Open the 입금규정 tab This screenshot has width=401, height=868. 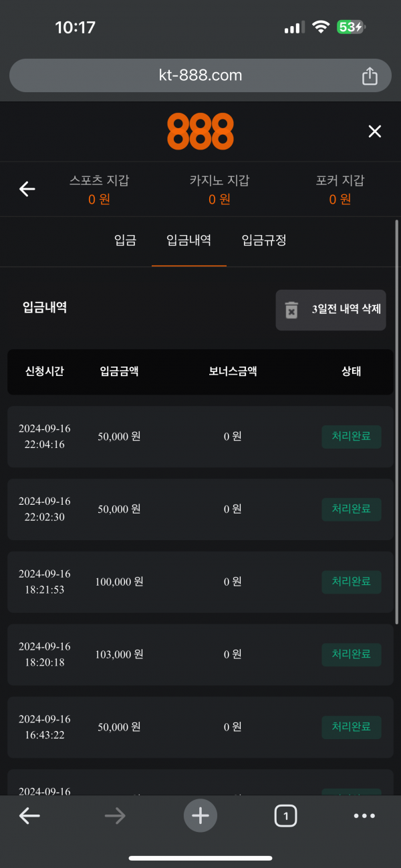pos(264,240)
